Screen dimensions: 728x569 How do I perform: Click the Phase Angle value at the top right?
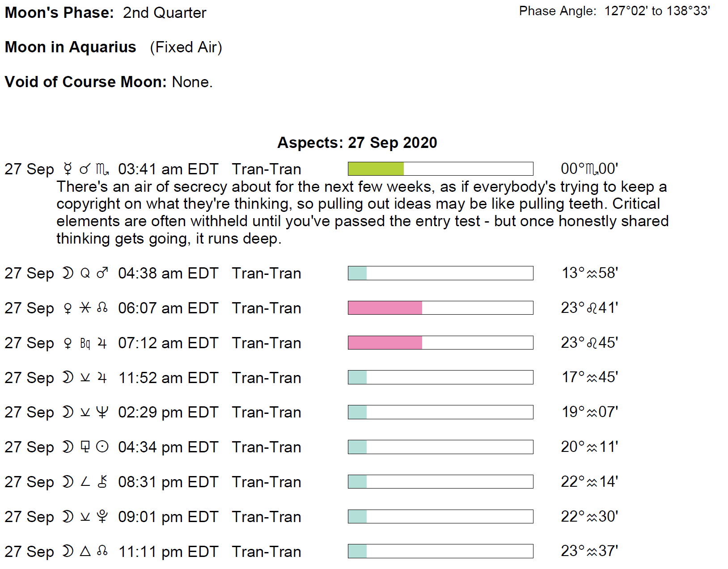656,11
